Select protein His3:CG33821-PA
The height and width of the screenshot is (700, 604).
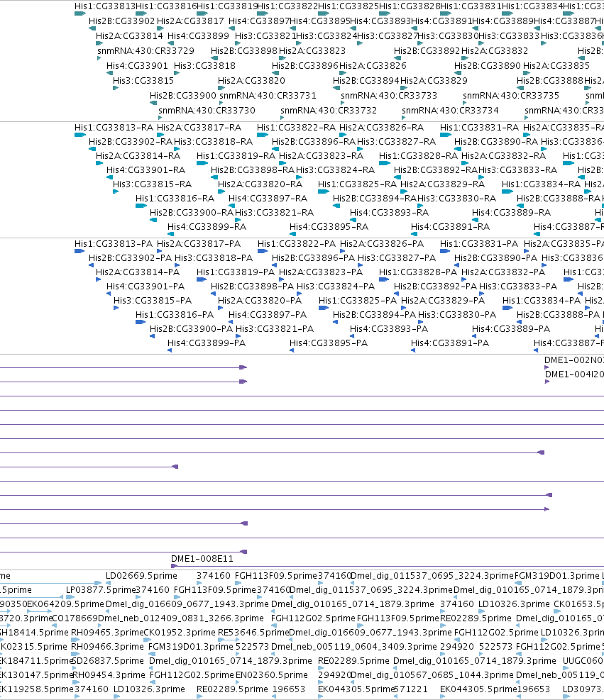point(274,329)
